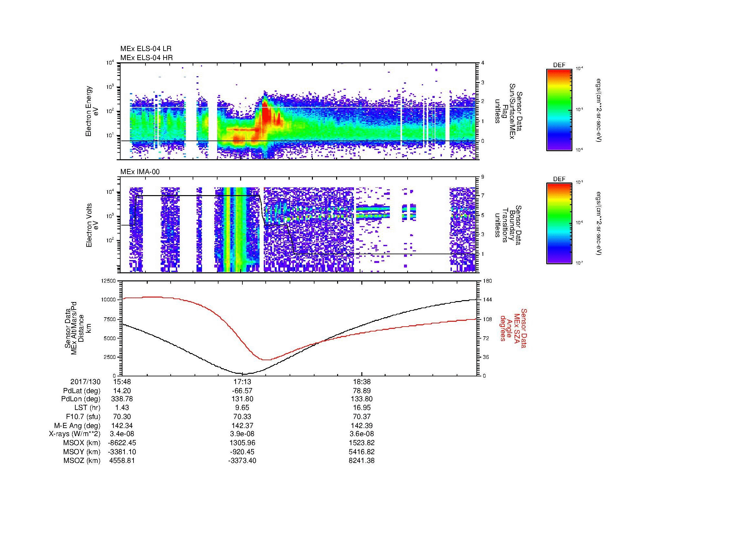Click the LST value '16.95'

coord(362,408)
